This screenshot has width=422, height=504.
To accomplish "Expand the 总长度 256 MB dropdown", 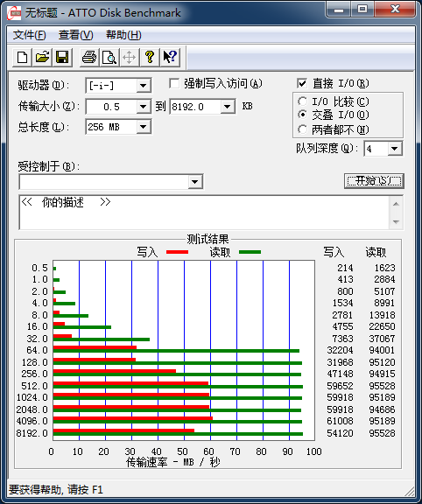I will point(143,127).
